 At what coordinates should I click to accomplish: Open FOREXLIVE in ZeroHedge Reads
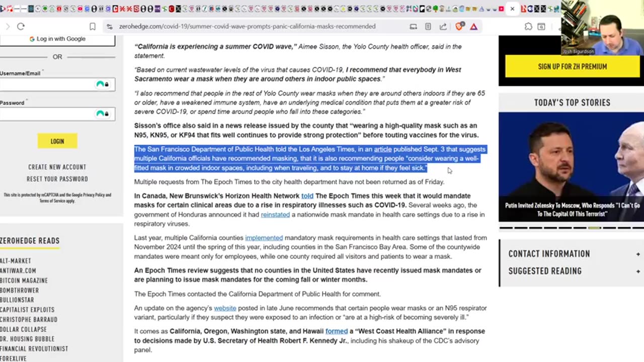pos(13,358)
